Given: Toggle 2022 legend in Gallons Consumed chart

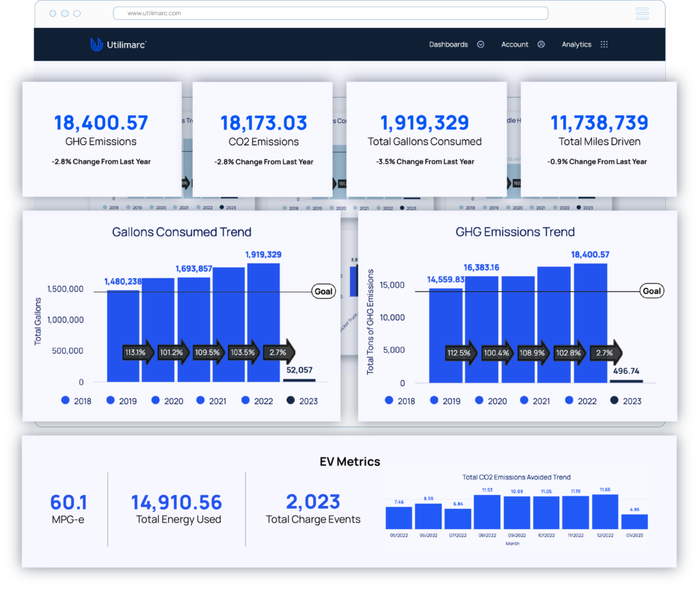Looking at the screenshot, I should click(257, 401).
